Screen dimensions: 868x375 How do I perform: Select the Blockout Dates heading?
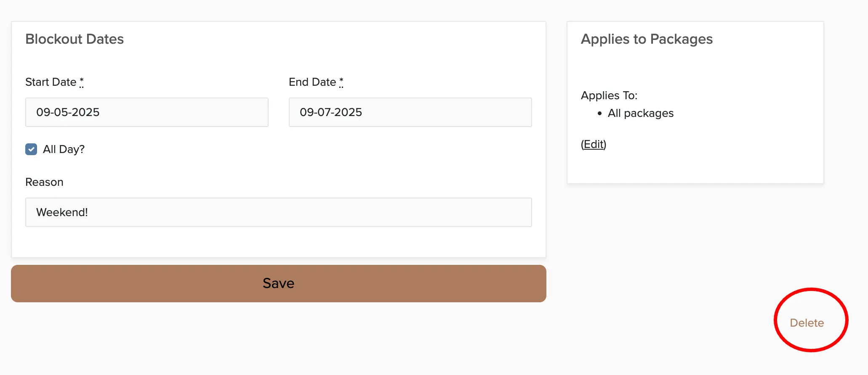click(75, 39)
